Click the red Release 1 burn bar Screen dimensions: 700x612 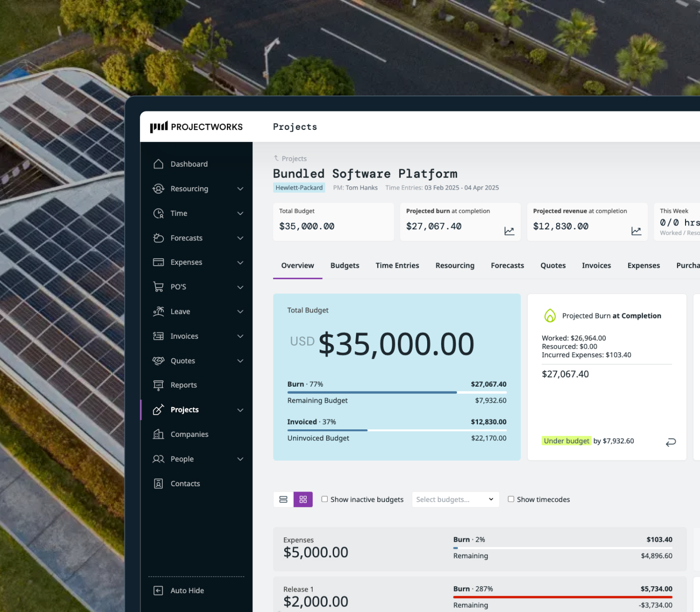563,597
